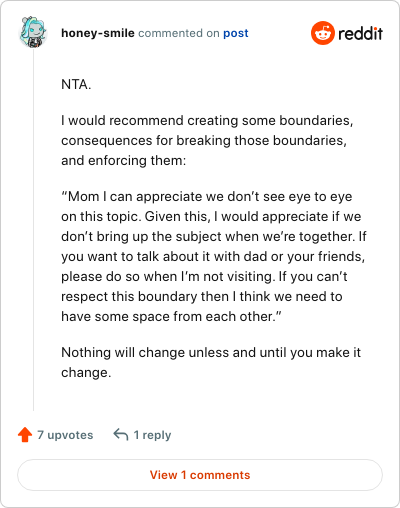Viewport: 400px width, 508px height.
Task: Collapse the comment via the vertical thread line
Action: tap(33, 230)
